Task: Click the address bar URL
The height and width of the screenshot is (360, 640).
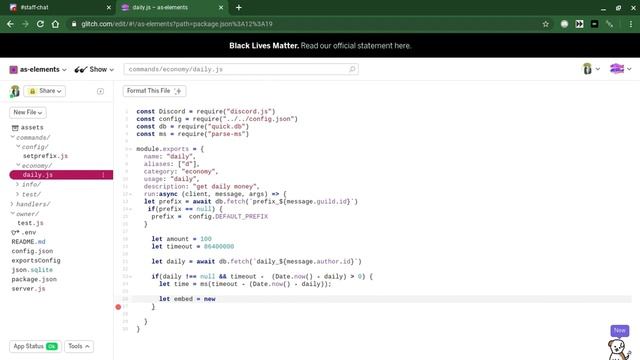Action: (177, 24)
